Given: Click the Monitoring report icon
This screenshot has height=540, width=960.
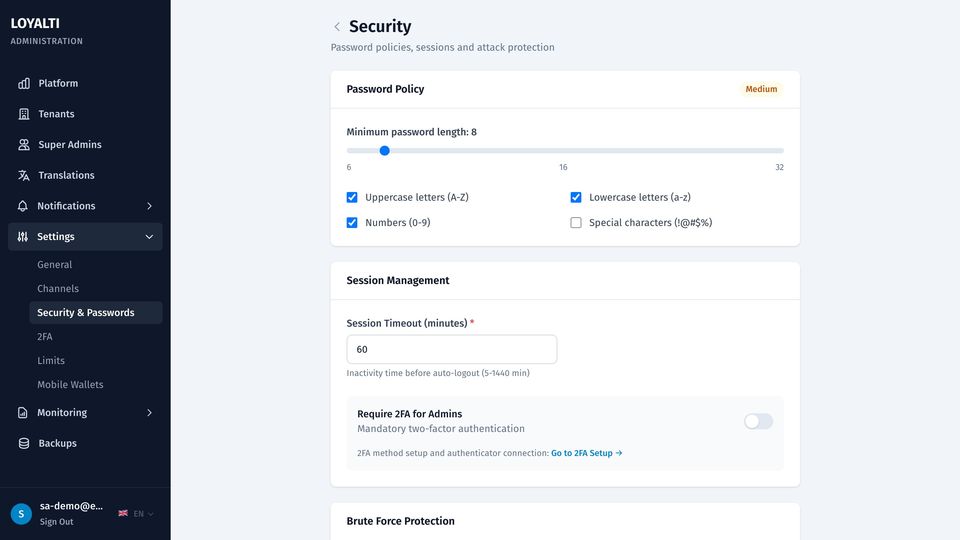Looking at the screenshot, I should [23, 413].
